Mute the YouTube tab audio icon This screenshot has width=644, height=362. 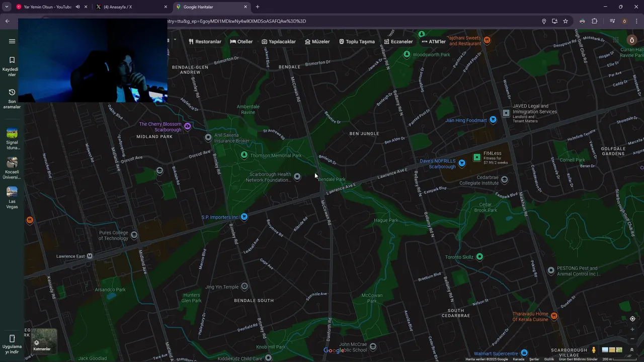click(77, 7)
